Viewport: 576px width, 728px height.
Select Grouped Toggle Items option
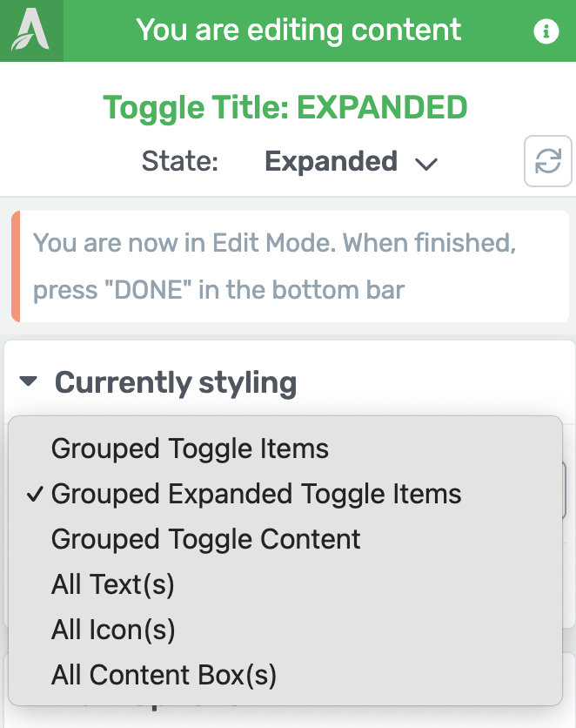191,448
